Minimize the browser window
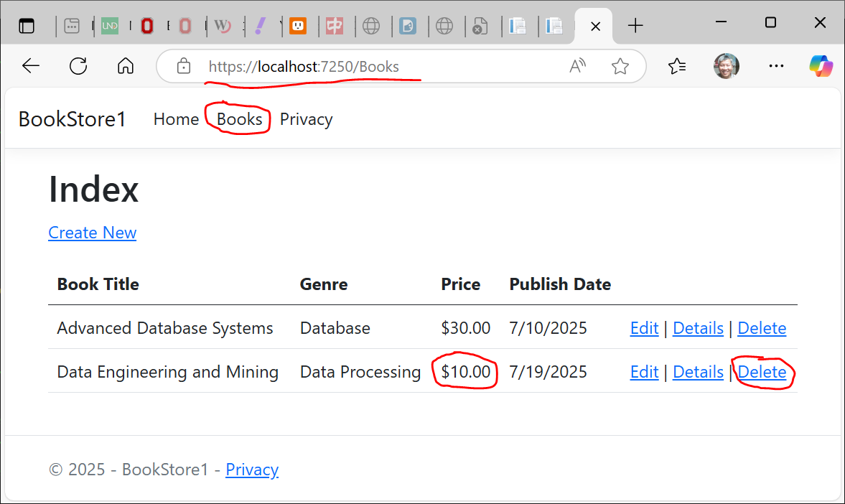The image size is (845, 504). (721, 23)
